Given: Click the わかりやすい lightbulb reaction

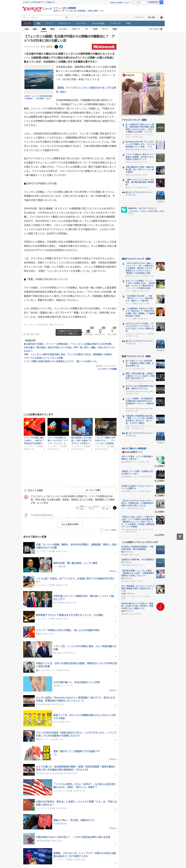Looking at the screenshot, I should (x=100, y=332).
